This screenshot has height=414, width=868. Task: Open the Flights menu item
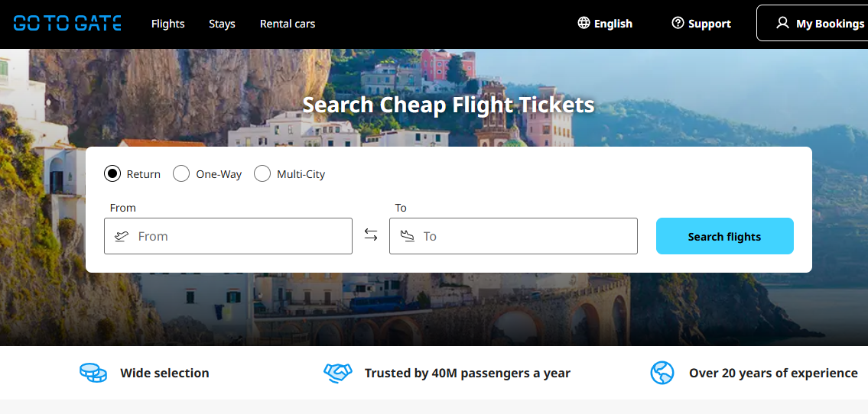[x=168, y=24]
